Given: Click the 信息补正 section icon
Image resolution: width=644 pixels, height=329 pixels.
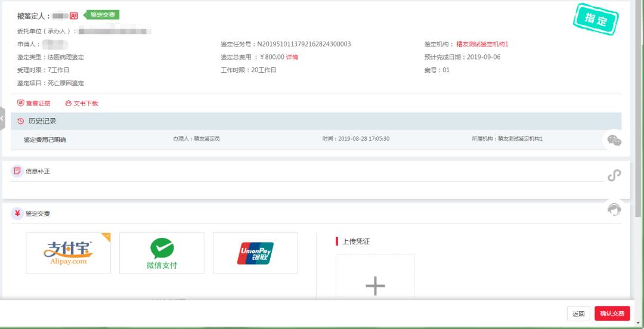Looking at the screenshot, I should point(17,172).
